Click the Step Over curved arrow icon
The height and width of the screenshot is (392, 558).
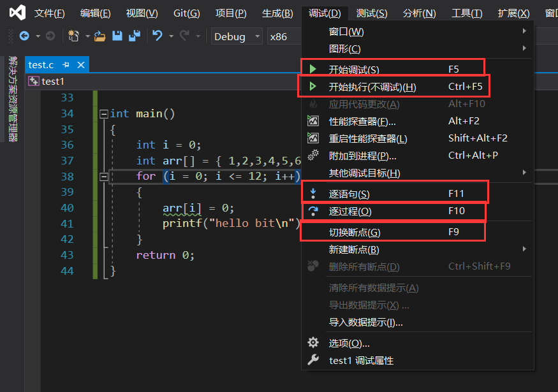click(x=313, y=210)
